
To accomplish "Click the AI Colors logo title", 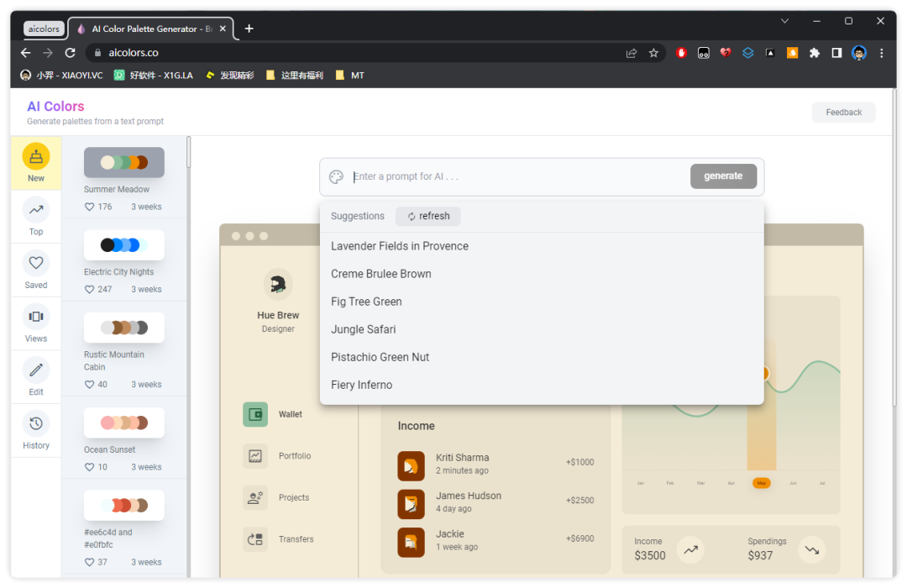I will [55, 107].
